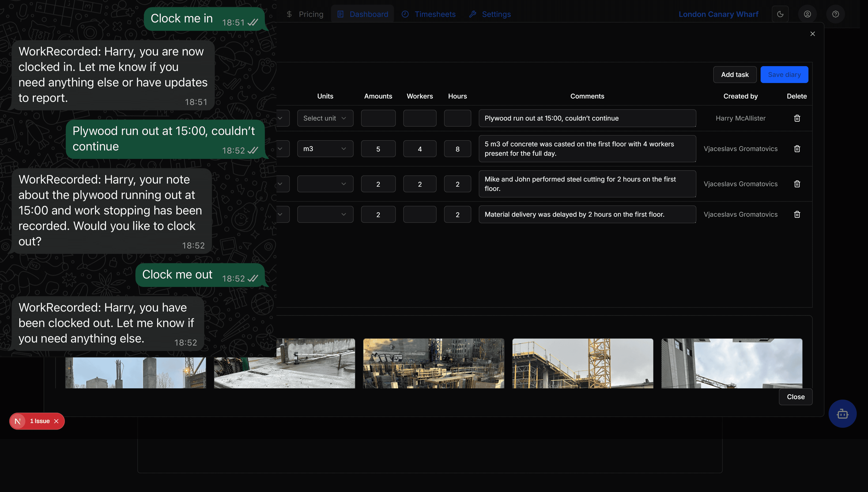
Task: Click the Pricing dollar icon
Action: [x=289, y=14]
